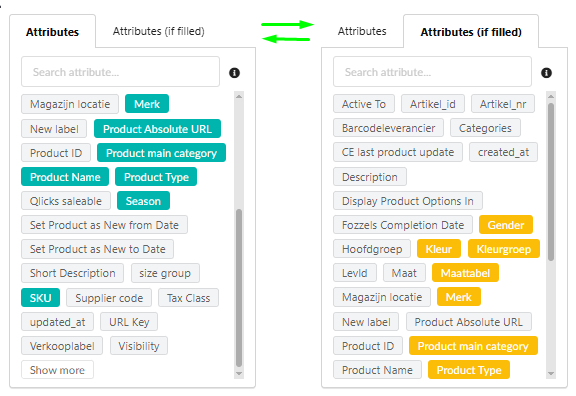Select the Tax Class attribute chip
The width and height of the screenshot is (576, 396).
pyautogui.click(x=188, y=298)
